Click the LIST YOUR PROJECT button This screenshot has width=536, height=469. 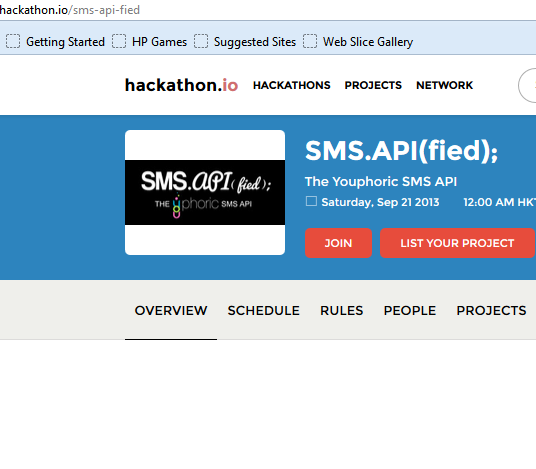(457, 243)
